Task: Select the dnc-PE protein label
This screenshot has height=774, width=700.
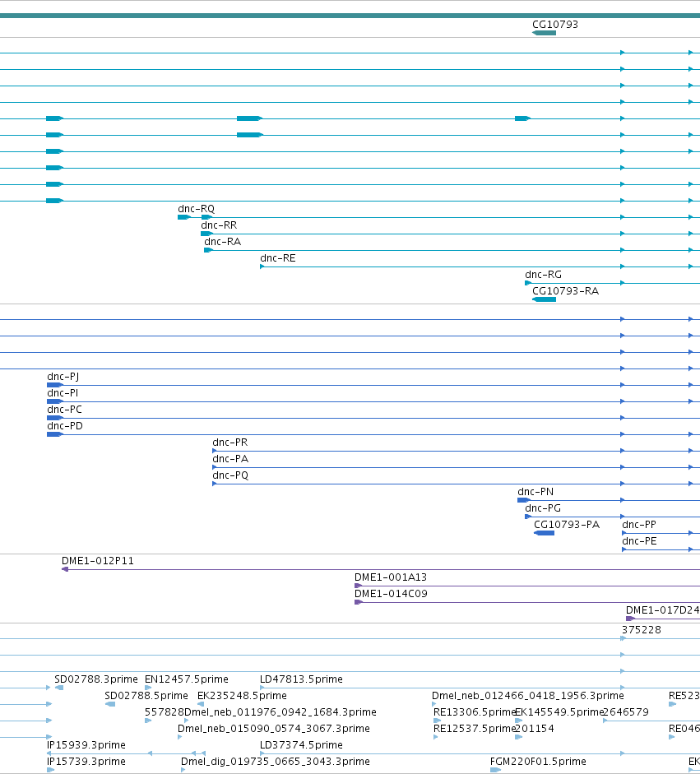Action: (639, 541)
